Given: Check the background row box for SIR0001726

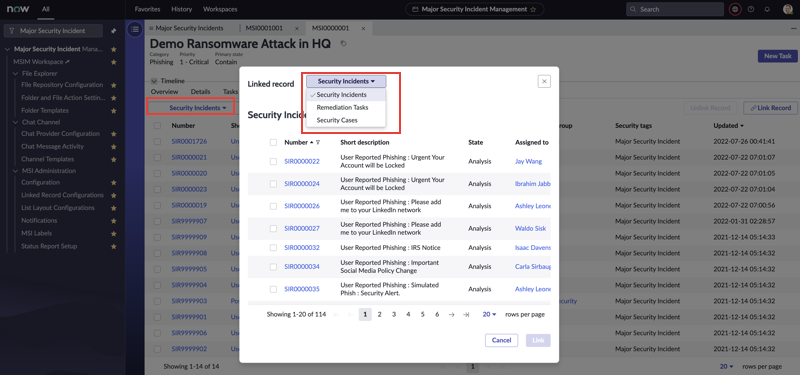Looking at the screenshot, I should [x=158, y=141].
